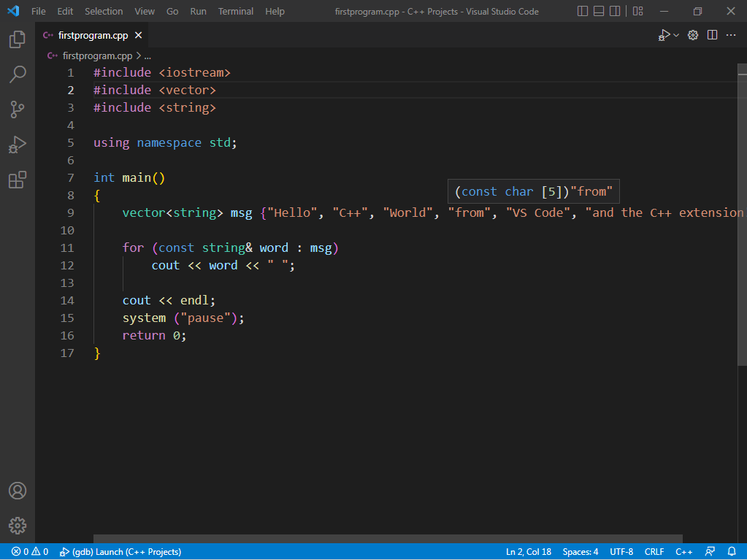
Task: Click the cout << word line
Action: pyautogui.click(x=223, y=266)
